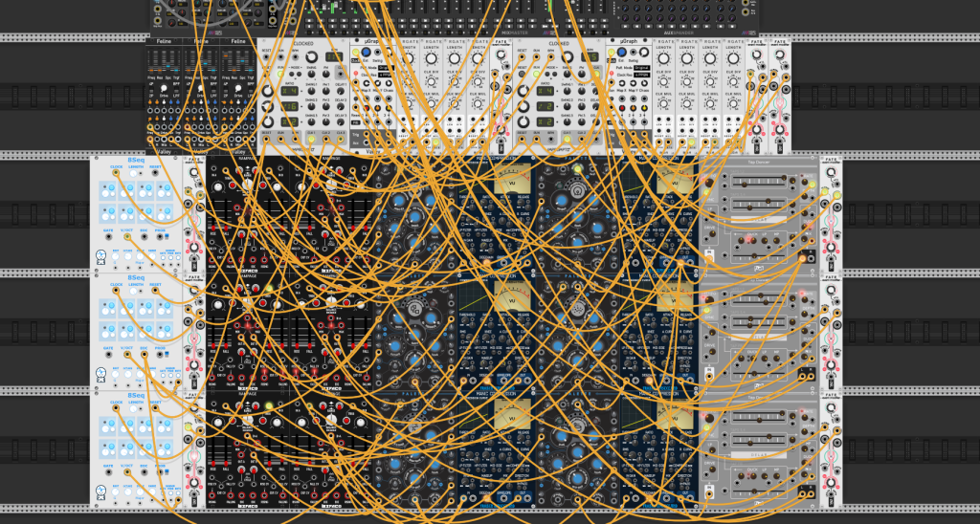Viewport: 980px width, 524px height.
Task: Click the master BPM knob on left Clocked
Action: [x=311, y=56]
